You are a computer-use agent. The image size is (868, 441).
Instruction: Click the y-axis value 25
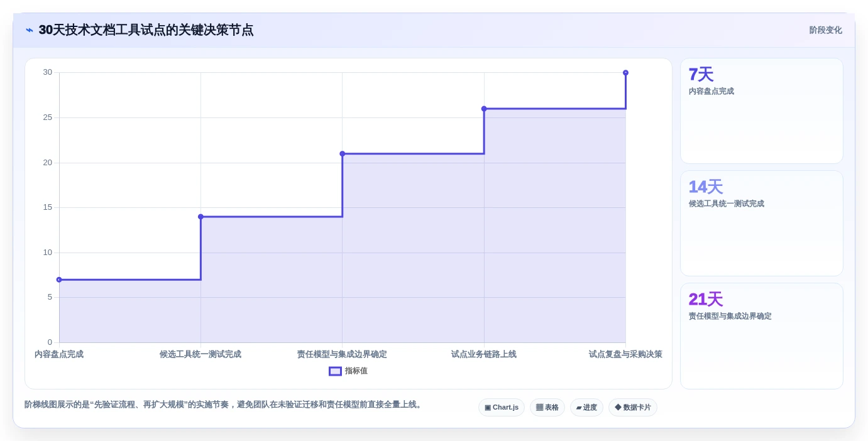click(x=48, y=117)
